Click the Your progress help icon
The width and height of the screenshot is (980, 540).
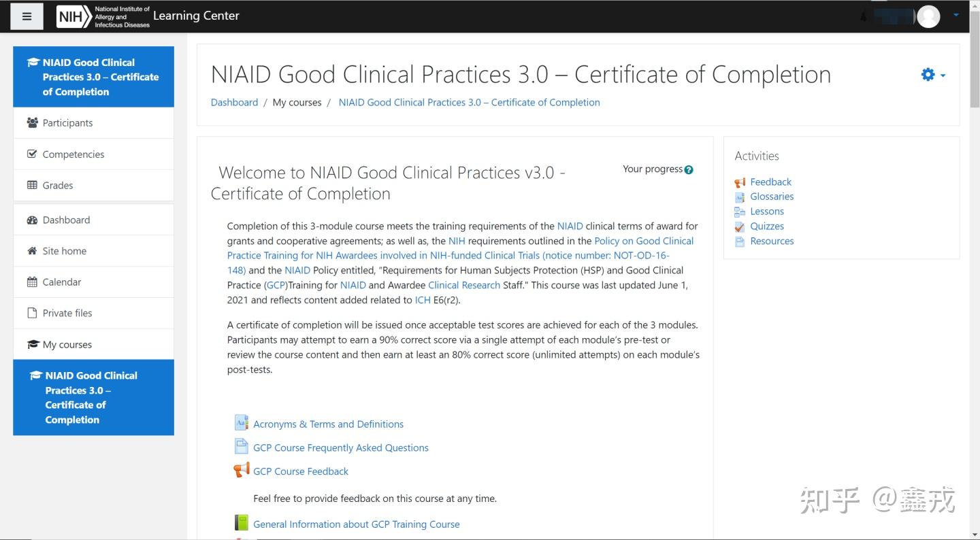(689, 170)
